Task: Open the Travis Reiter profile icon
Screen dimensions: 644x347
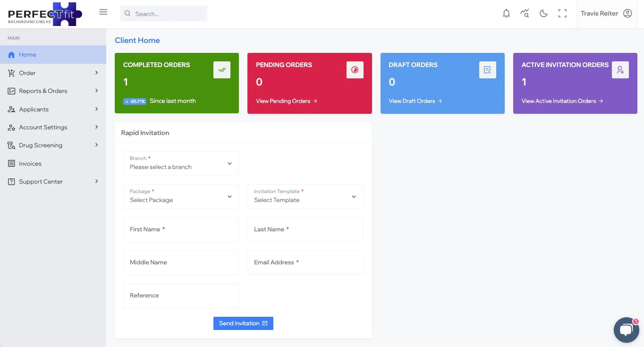Action: [x=627, y=13]
